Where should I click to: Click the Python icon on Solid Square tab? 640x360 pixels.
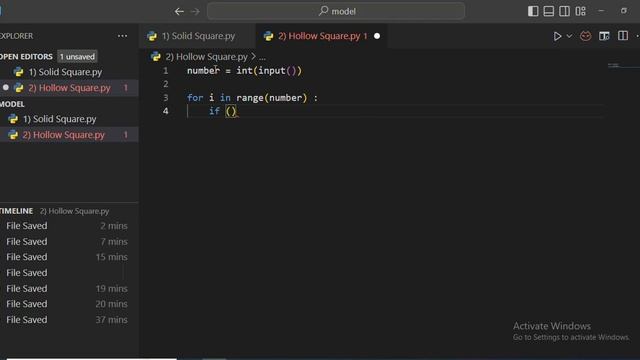pyautogui.click(x=152, y=36)
